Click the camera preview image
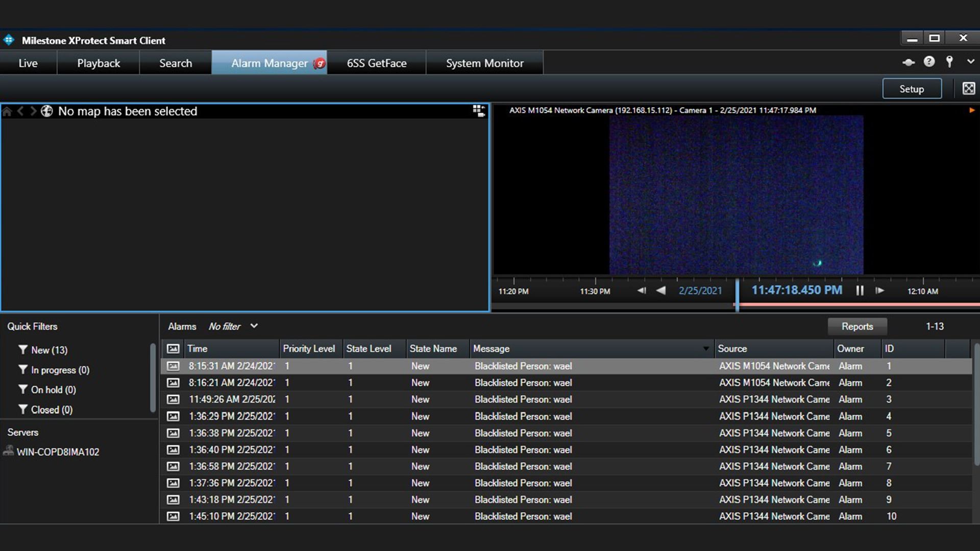This screenshot has height=551, width=980. pos(736,195)
